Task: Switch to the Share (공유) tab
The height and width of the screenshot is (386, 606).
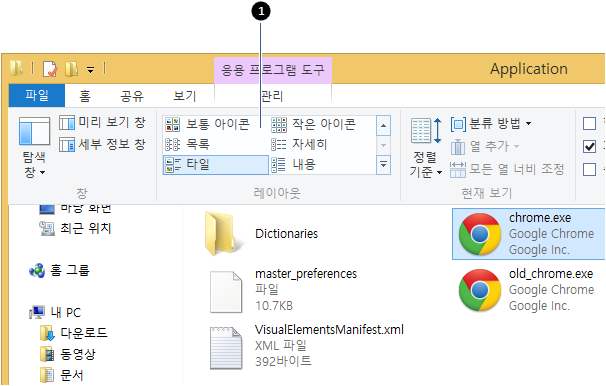Action: click(132, 96)
